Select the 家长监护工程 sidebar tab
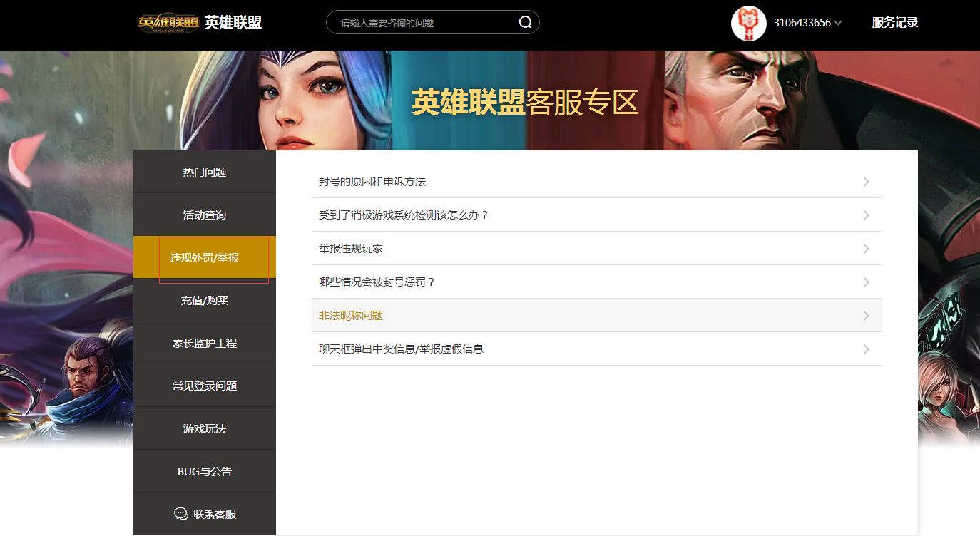Image resolution: width=980 pixels, height=536 pixels. (205, 343)
